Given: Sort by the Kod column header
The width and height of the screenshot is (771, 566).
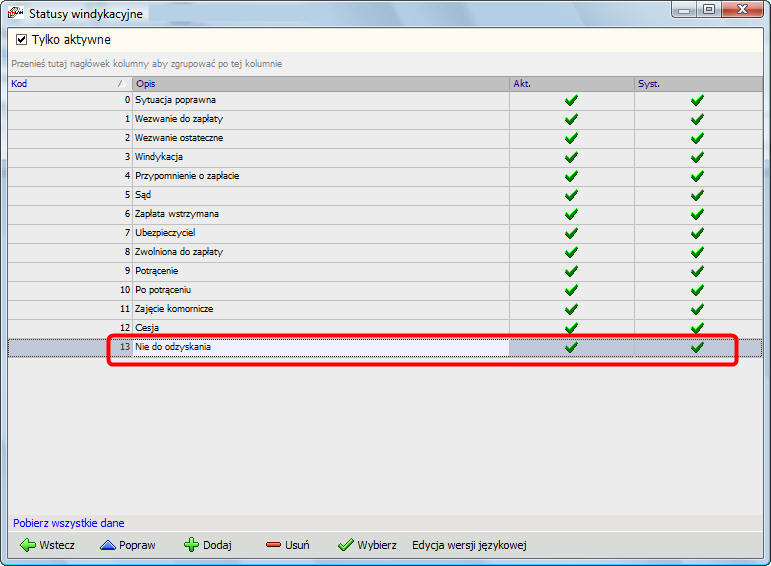Looking at the screenshot, I should click(x=70, y=84).
